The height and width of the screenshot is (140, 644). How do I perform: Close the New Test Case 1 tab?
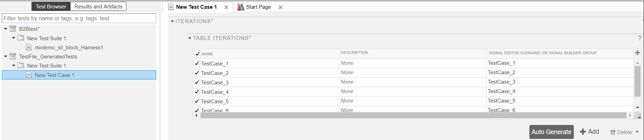[x=226, y=7]
